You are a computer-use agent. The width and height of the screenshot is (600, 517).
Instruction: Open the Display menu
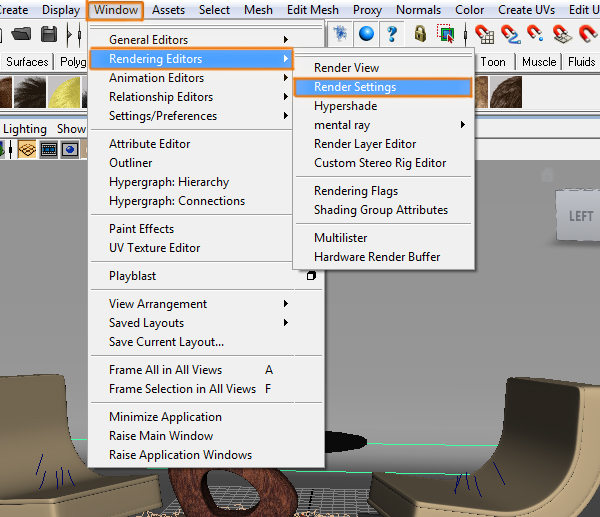point(60,10)
